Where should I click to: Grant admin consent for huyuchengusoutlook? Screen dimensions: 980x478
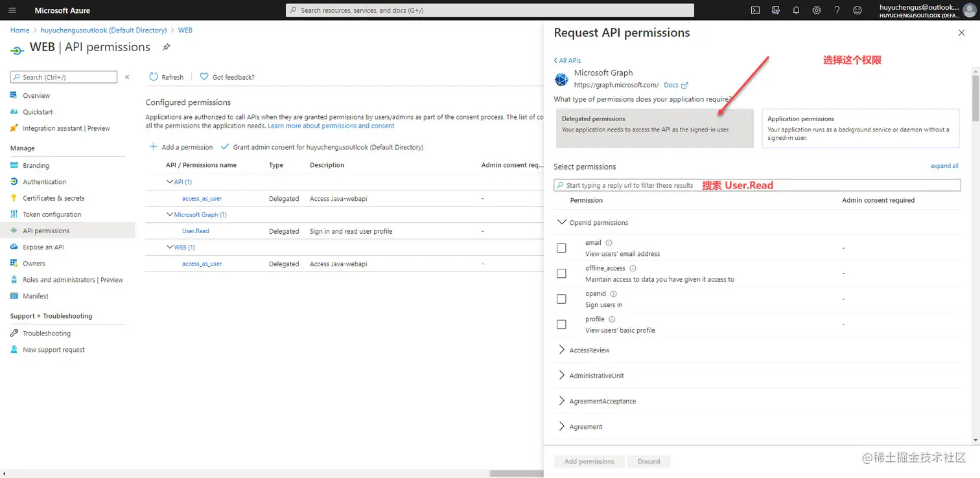tap(322, 147)
